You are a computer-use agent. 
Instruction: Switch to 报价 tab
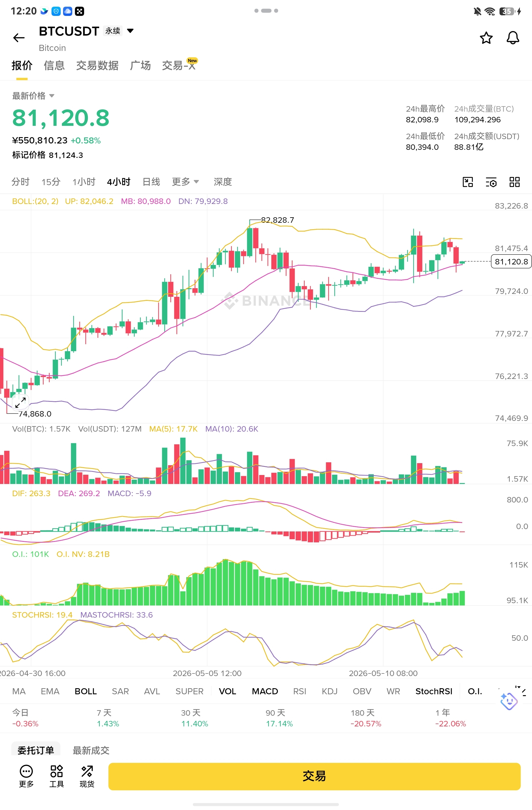22,65
